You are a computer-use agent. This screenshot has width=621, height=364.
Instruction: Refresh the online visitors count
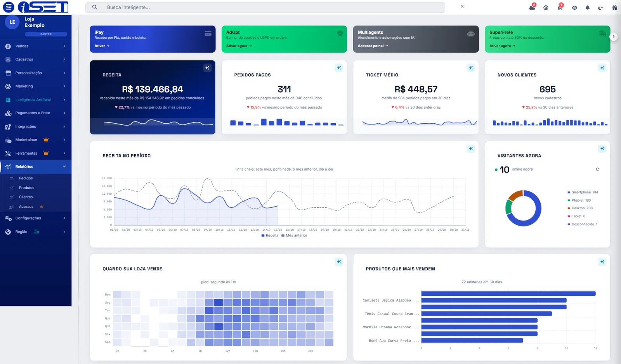coord(598,169)
